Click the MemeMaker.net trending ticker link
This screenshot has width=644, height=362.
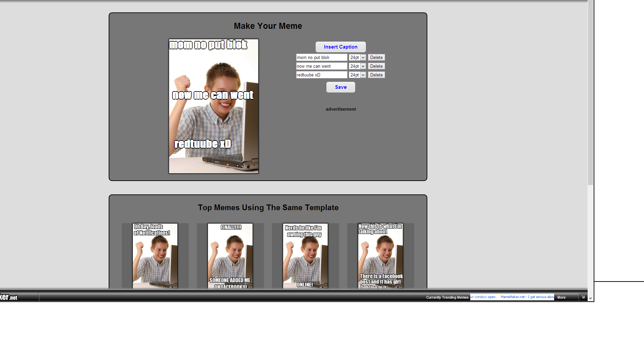(x=527, y=297)
